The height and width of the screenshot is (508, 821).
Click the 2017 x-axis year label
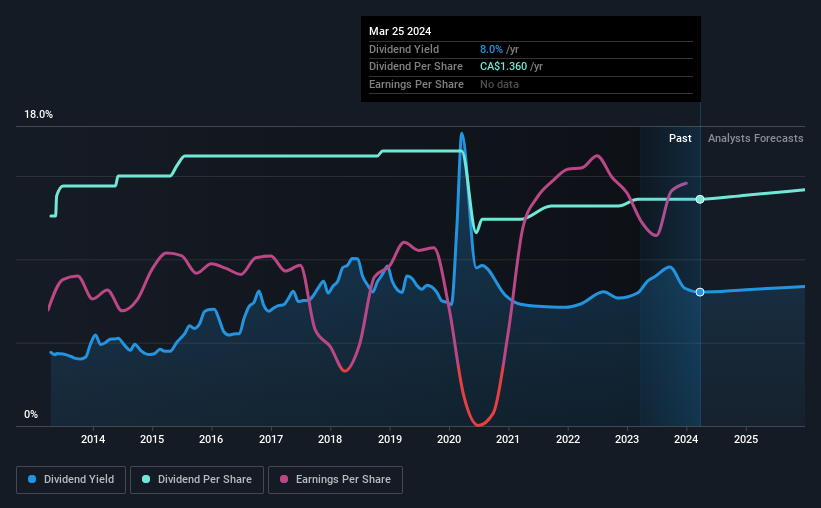(271, 439)
